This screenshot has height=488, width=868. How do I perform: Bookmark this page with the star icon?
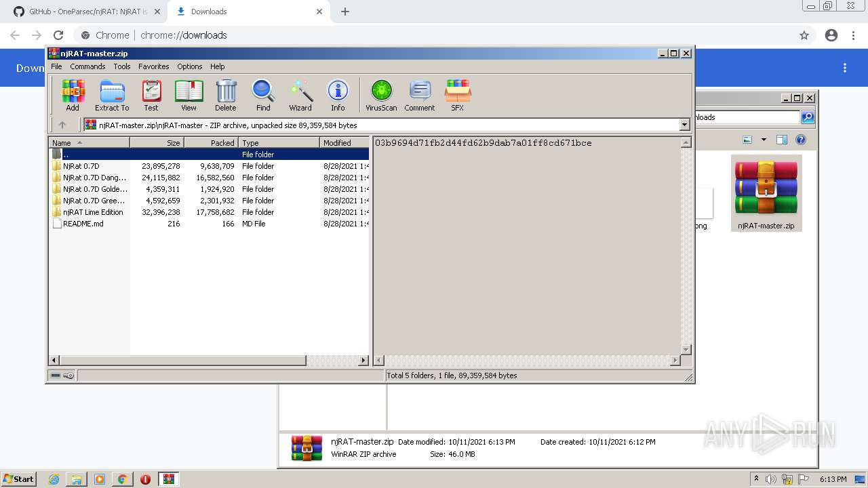click(804, 35)
